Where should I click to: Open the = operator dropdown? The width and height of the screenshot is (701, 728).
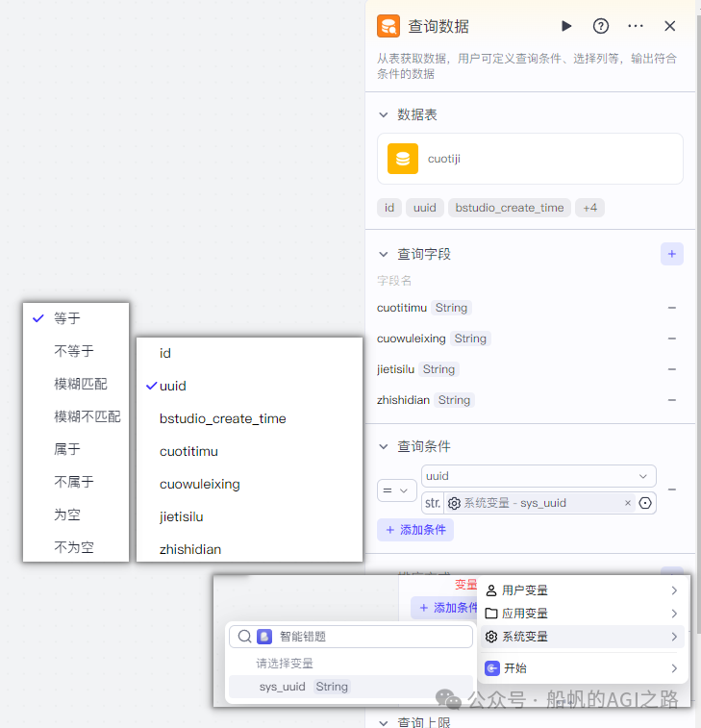[x=396, y=490]
